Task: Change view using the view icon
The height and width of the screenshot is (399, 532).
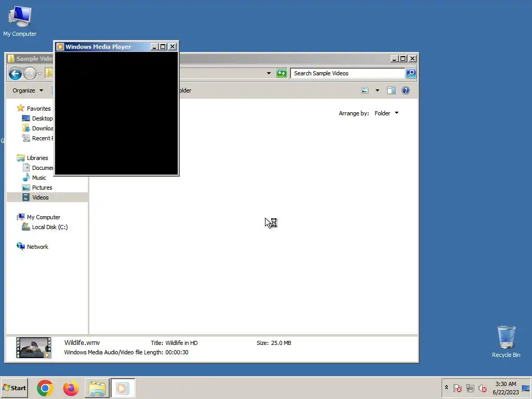Action: (365, 90)
